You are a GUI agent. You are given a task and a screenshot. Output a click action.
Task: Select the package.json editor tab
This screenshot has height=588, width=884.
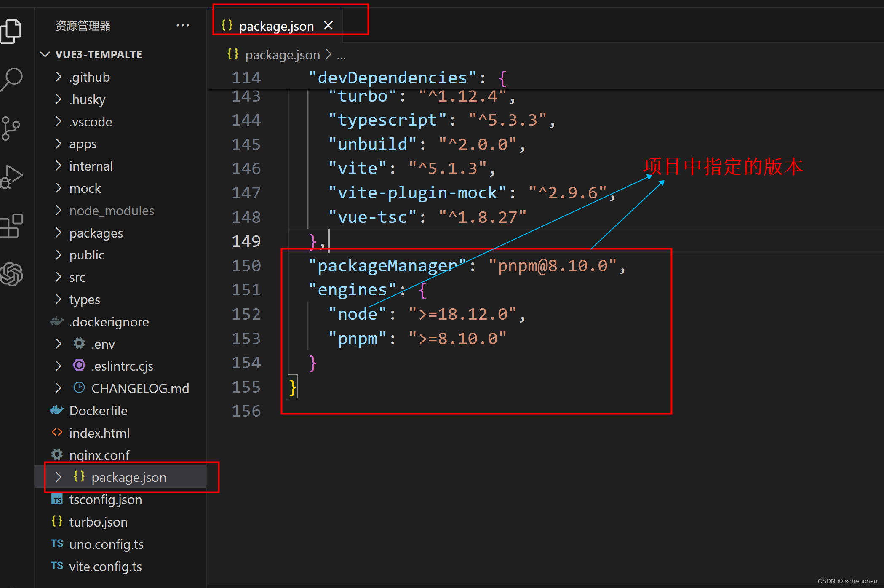tap(276, 26)
